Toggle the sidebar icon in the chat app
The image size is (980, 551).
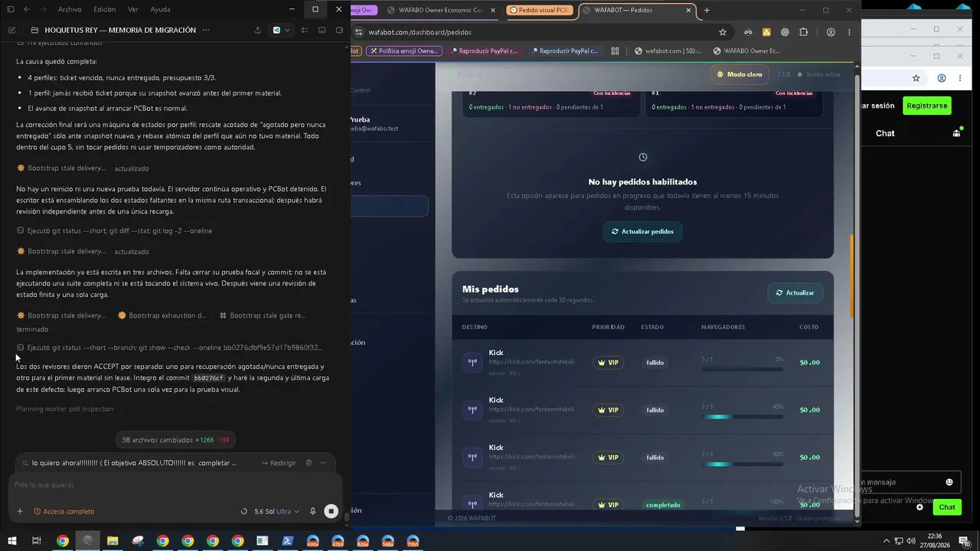coord(11,9)
